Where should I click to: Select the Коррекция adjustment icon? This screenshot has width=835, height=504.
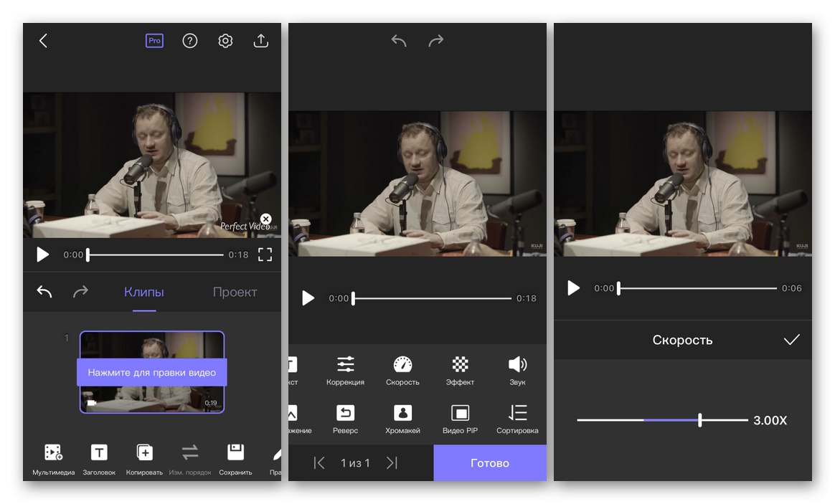click(345, 371)
